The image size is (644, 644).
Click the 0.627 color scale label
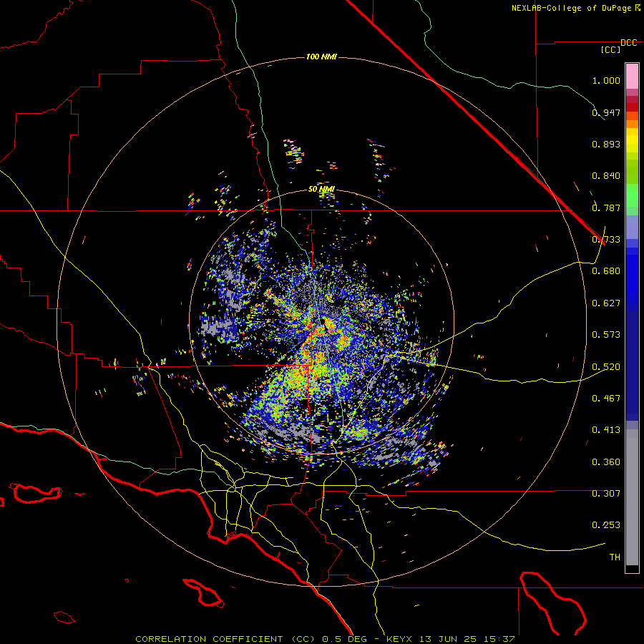tap(606, 303)
